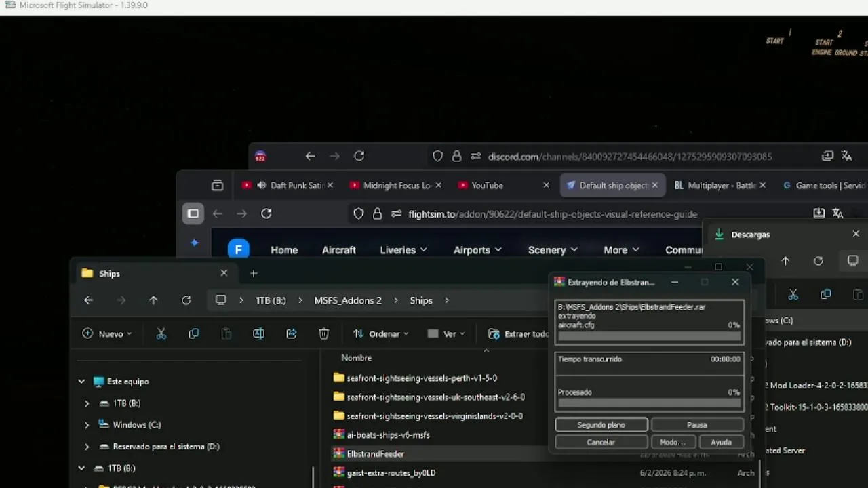Screen dimensions: 868x488
Task: Open Airports dropdown on flightsim.to
Action: pos(477,250)
